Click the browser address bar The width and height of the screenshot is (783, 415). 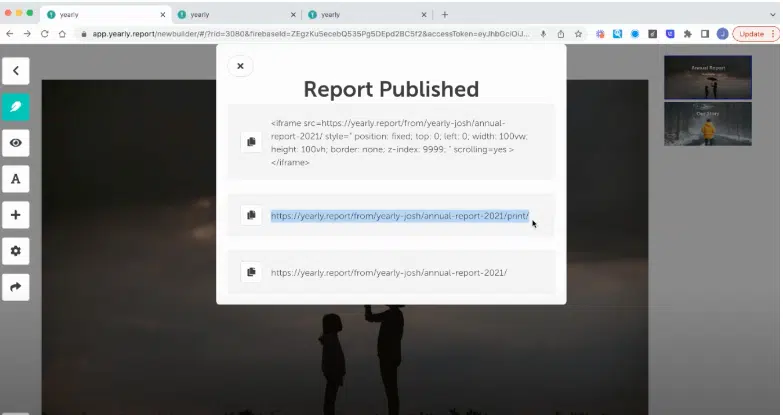[x=300, y=33]
